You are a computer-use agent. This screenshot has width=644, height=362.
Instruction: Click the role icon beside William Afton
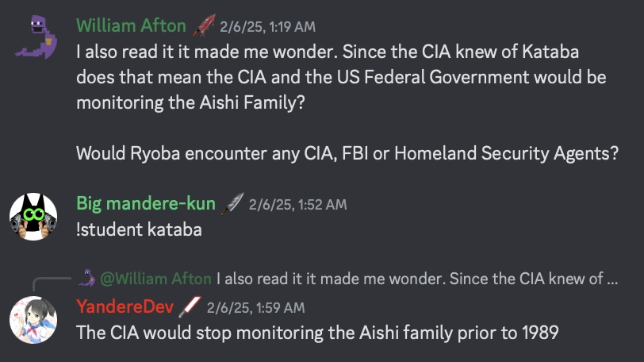tap(204, 26)
